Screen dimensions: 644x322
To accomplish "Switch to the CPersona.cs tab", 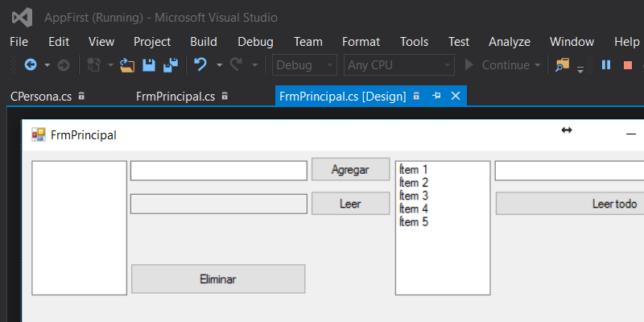I will pos(41,97).
